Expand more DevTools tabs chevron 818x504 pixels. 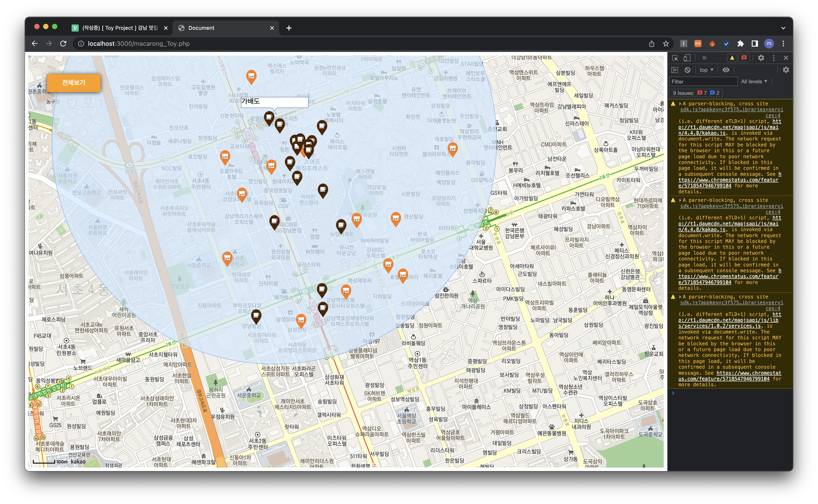pyautogui.click(x=704, y=58)
